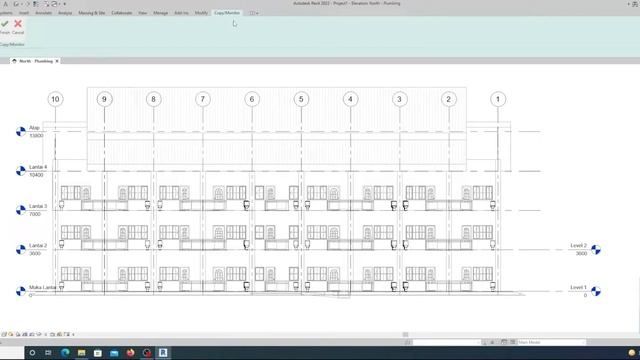
Task: Click the 10400 elevation value
Action: (x=36, y=175)
